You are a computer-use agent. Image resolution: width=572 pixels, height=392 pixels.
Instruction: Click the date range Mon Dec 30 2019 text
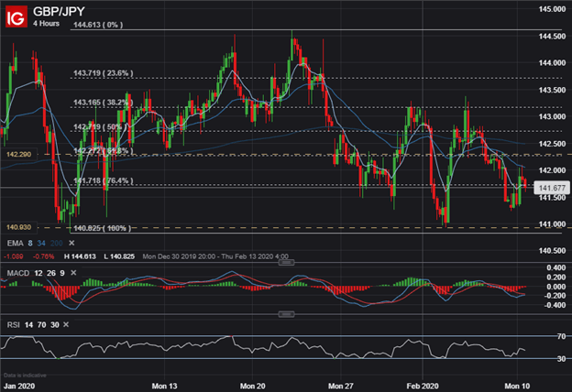pos(215,256)
